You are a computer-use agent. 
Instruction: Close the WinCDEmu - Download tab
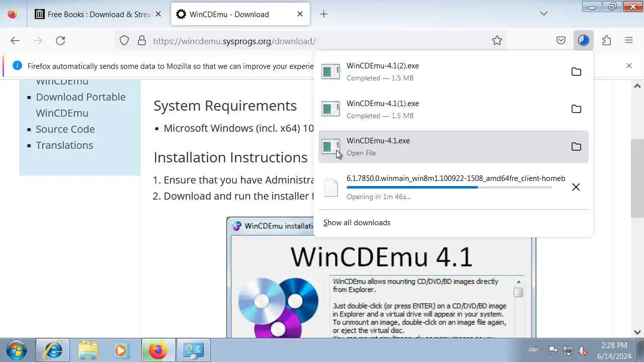click(x=300, y=14)
